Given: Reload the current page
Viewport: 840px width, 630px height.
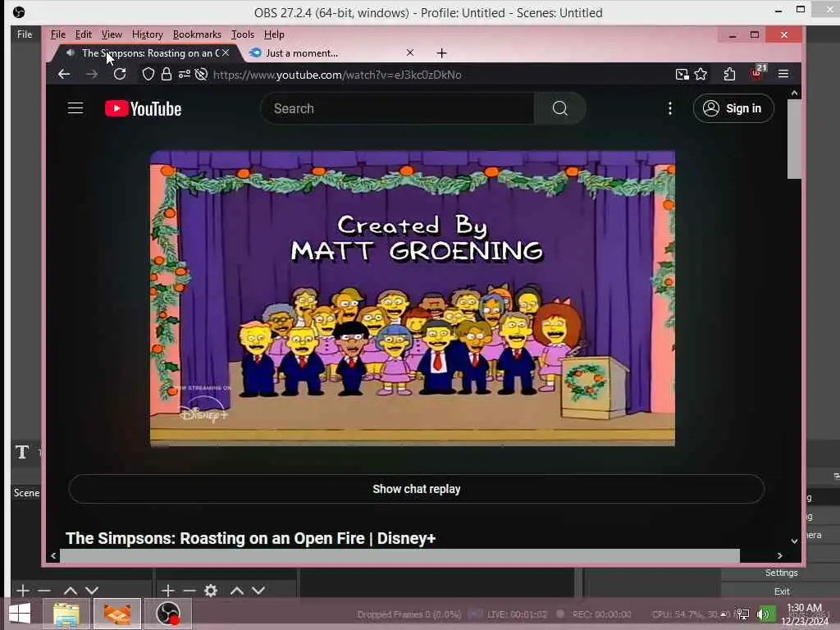Looking at the screenshot, I should pos(120,74).
